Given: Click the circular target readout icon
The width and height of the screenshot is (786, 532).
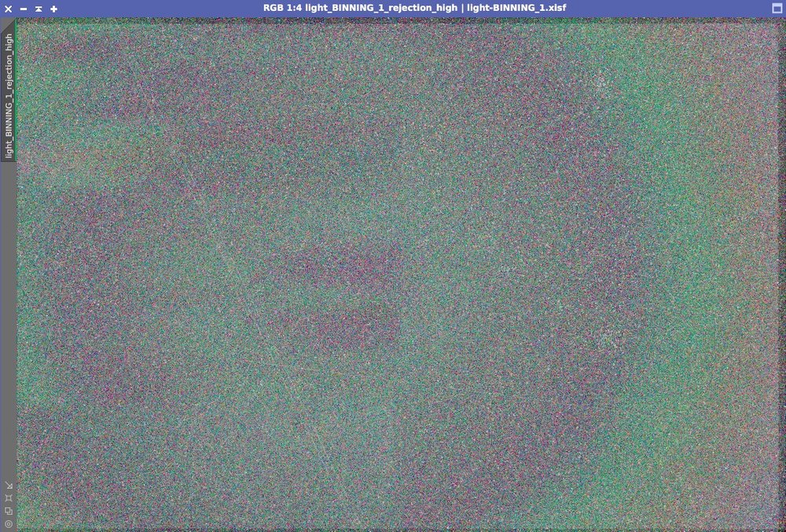Looking at the screenshot, I should coord(8,523).
